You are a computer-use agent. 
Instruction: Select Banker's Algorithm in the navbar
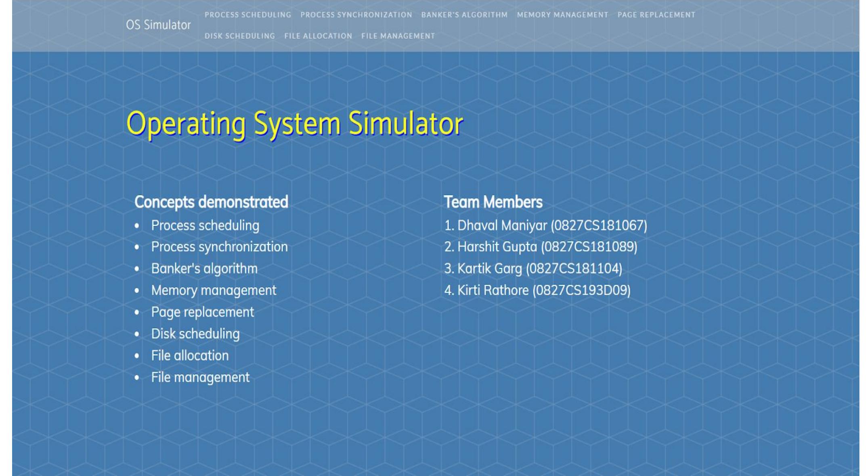(464, 15)
